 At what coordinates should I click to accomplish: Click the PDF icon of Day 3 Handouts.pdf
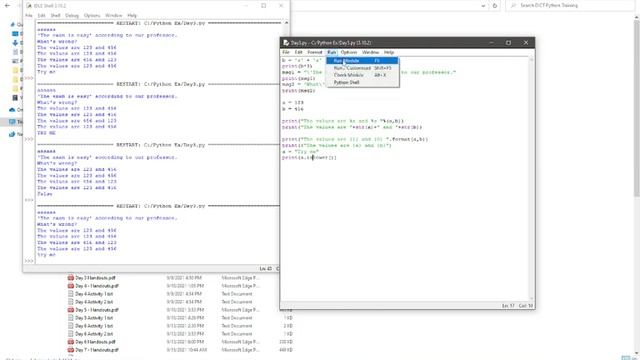[71, 278]
